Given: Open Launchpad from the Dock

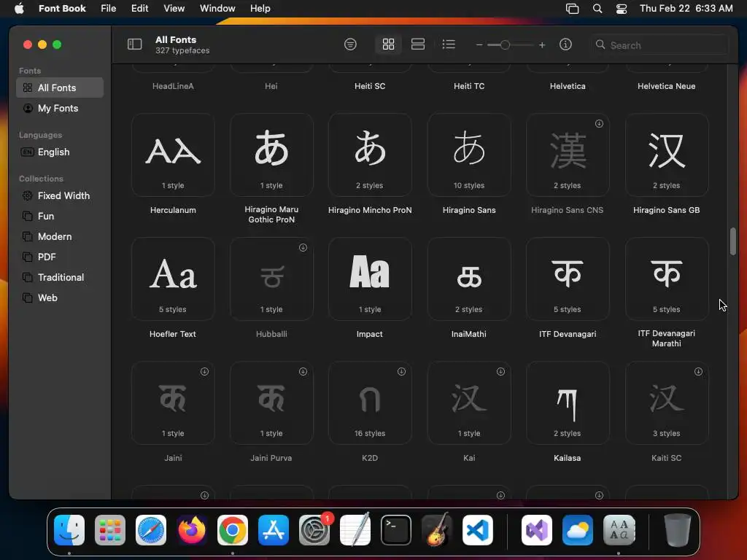Looking at the screenshot, I should pyautogui.click(x=110, y=529).
